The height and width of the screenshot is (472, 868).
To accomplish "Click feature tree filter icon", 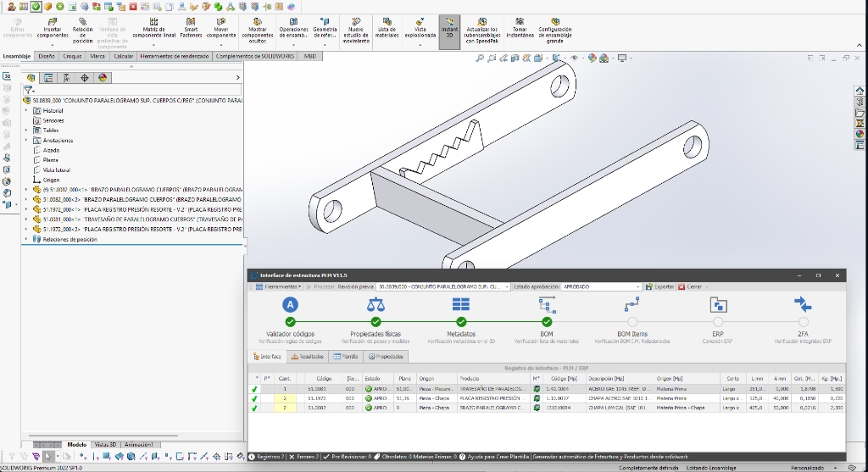I will [29, 90].
